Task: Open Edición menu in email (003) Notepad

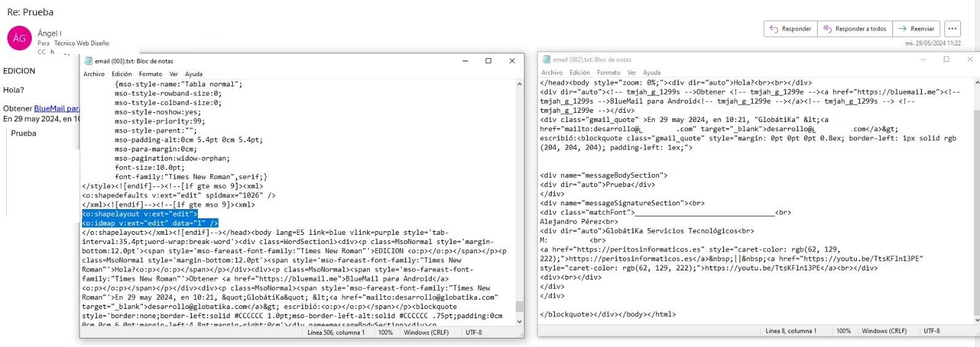Action: click(122, 74)
